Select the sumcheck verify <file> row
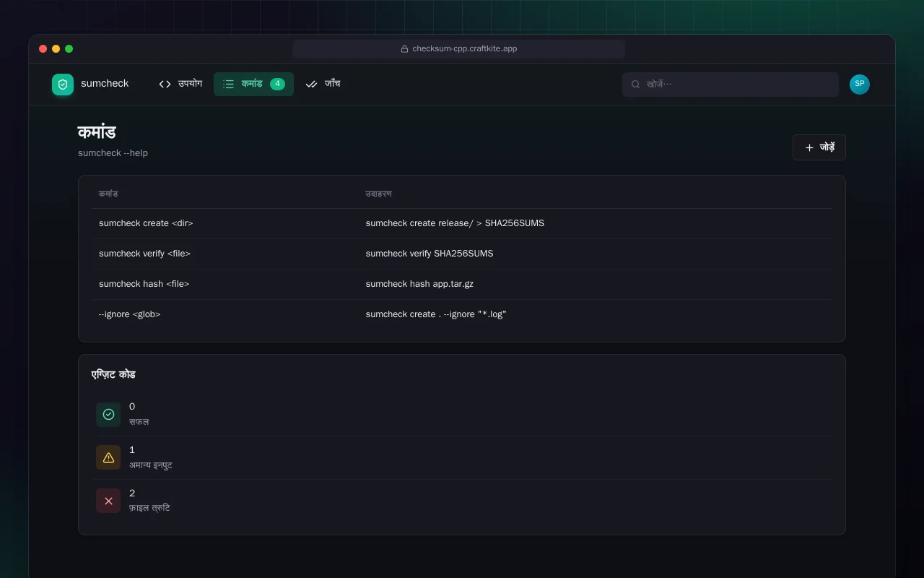Screen dimensions: 924x578 pos(462,254)
